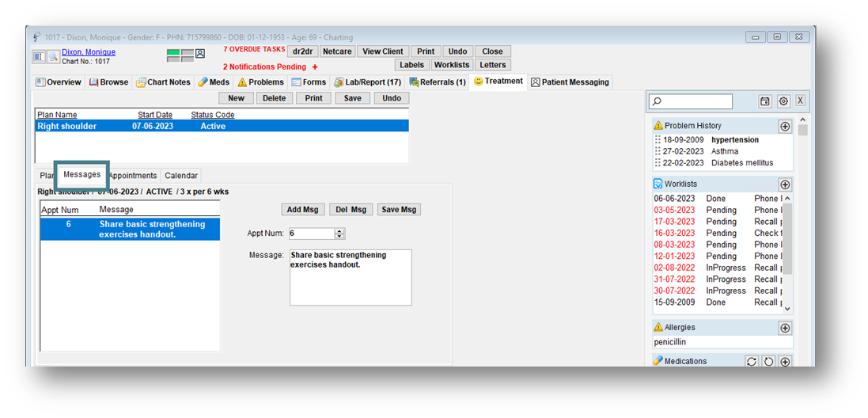Add a new allergy with plus icon

point(785,328)
